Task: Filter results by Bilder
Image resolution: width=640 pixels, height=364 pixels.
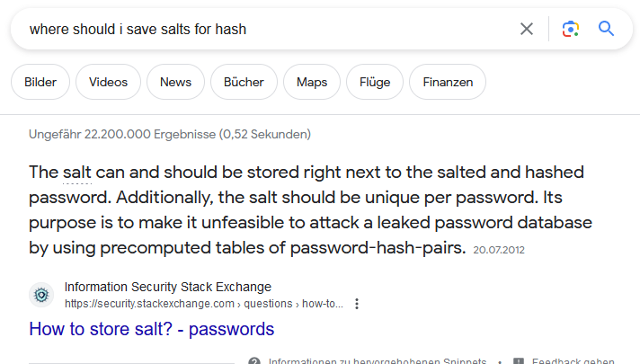Action: coord(40,82)
